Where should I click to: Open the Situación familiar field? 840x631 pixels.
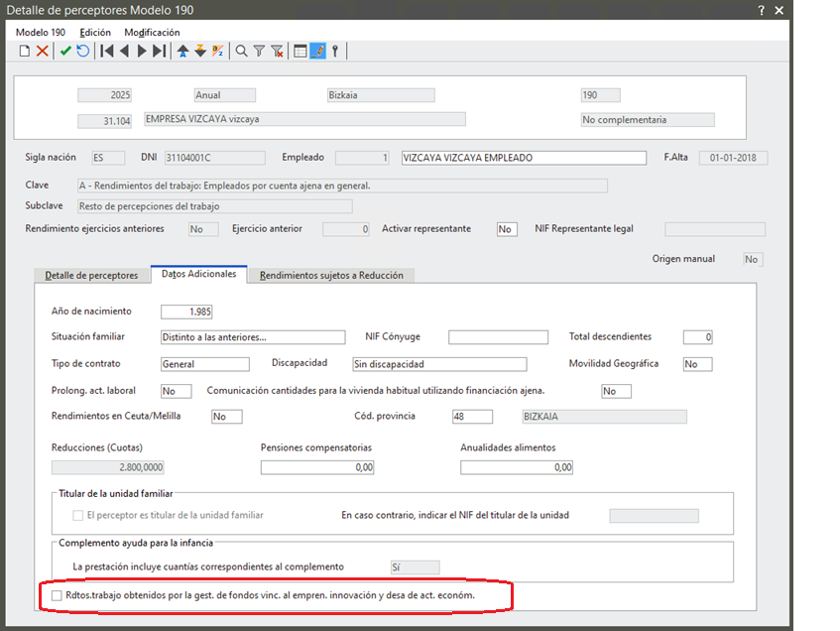tap(252, 337)
